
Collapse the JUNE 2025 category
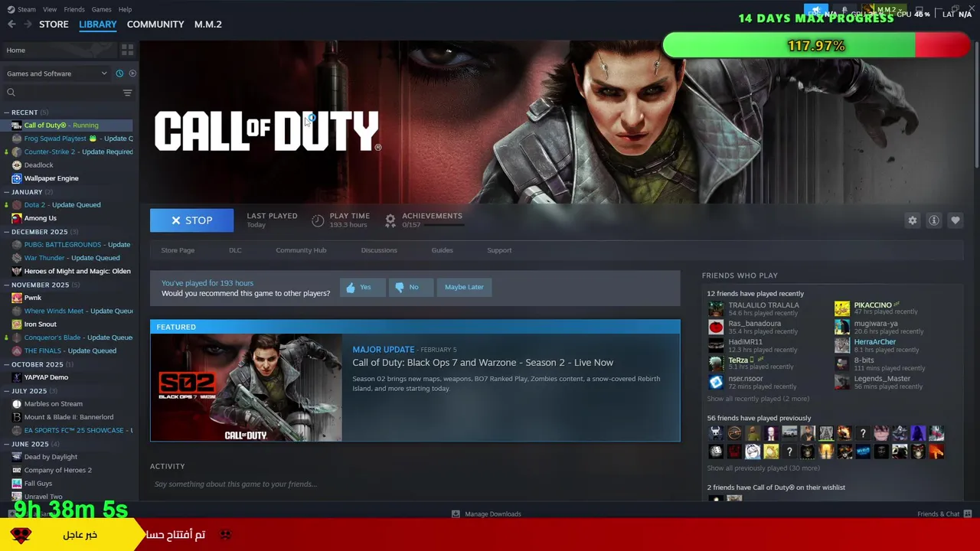coord(7,444)
